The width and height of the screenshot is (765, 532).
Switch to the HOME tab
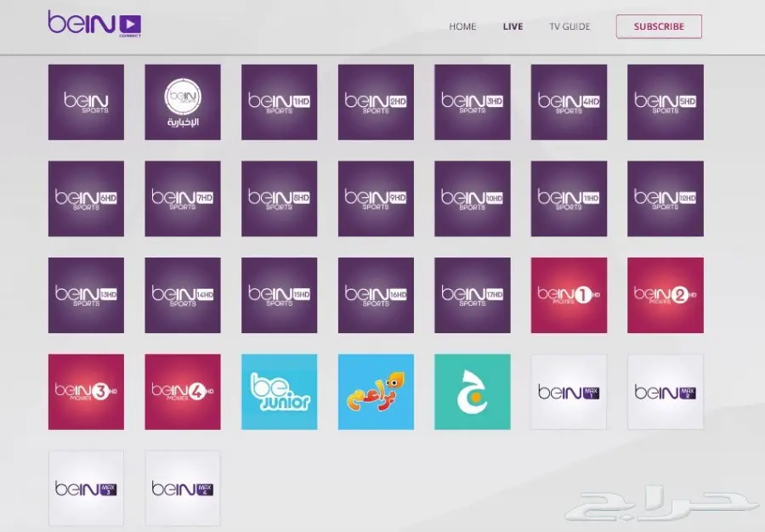point(462,26)
